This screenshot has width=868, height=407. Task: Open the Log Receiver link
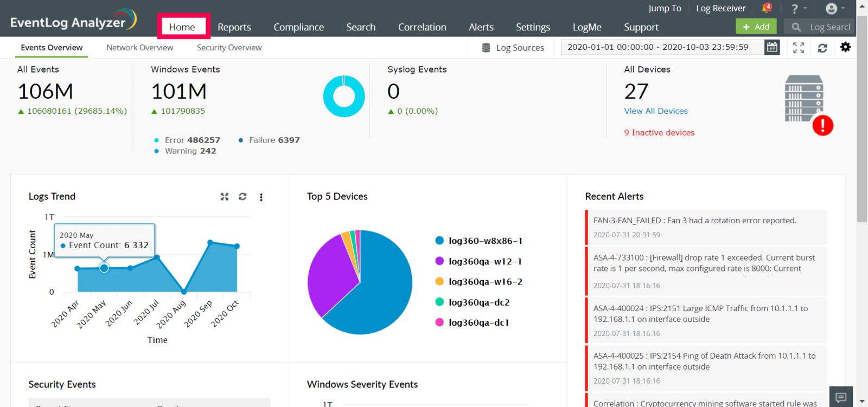[721, 8]
